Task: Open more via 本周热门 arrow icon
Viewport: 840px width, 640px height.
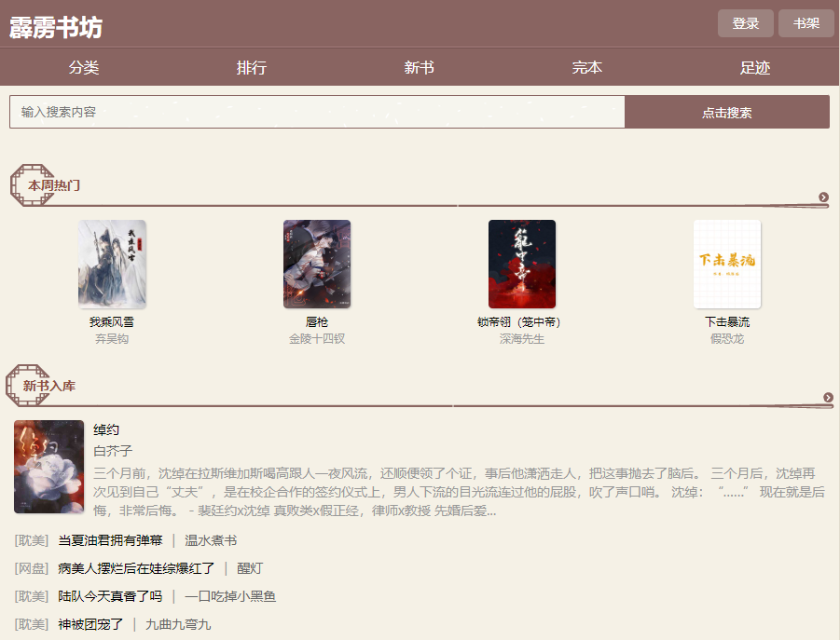Action: click(823, 197)
